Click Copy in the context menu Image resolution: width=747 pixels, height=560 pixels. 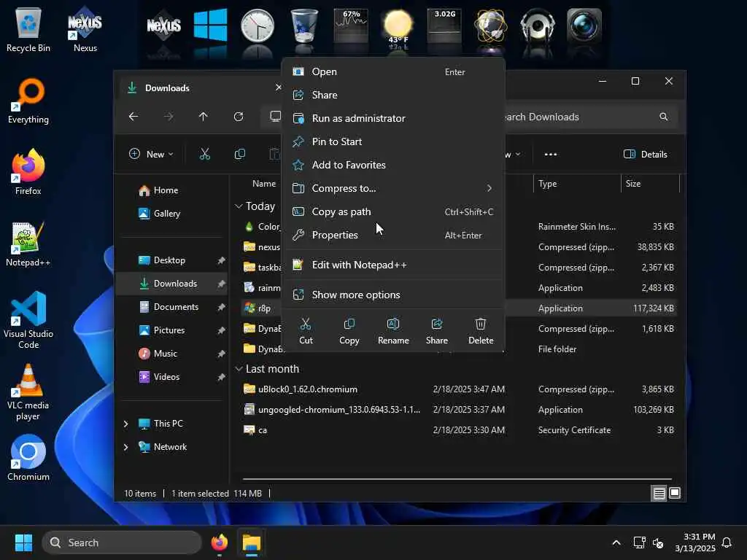pos(349,331)
